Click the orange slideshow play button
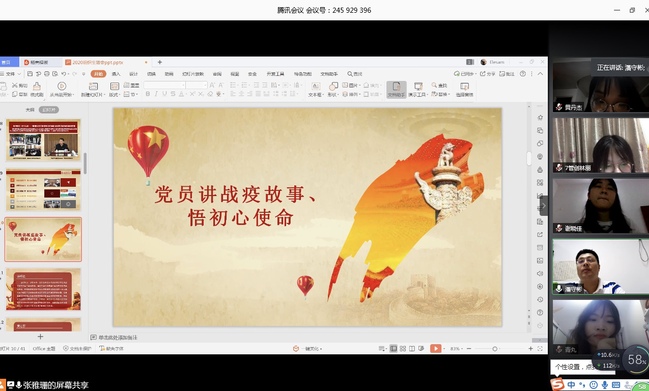The image size is (649, 391). coord(435,348)
